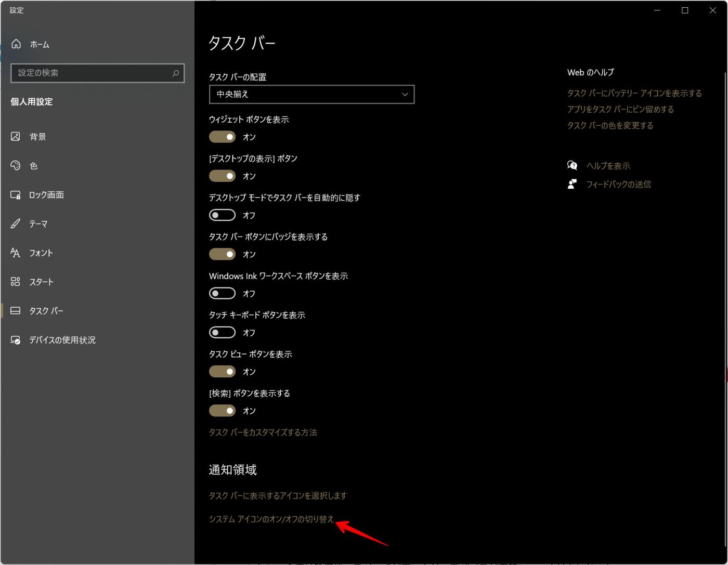Disable the タスク ビュー ボタン toggle
728x565 pixels.
click(222, 371)
